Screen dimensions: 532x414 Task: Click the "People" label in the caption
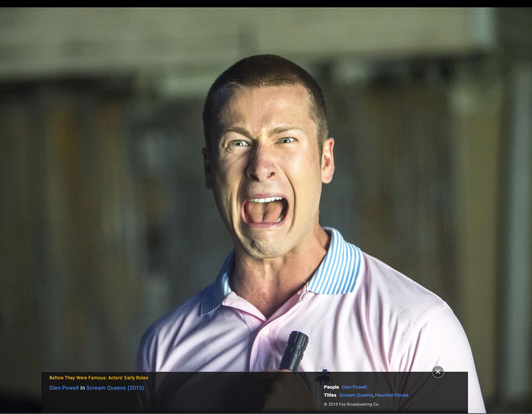click(x=331, y=387)
